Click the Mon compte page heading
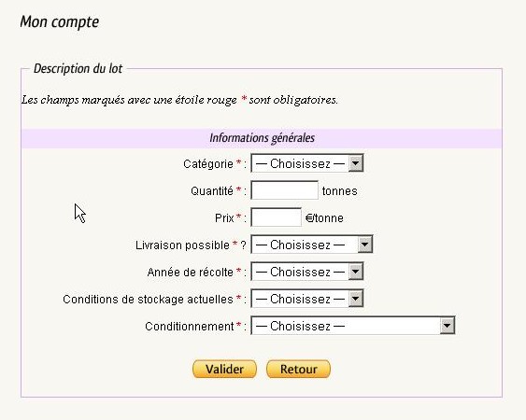This screenshot has height=420, width=526. (60, 22)
